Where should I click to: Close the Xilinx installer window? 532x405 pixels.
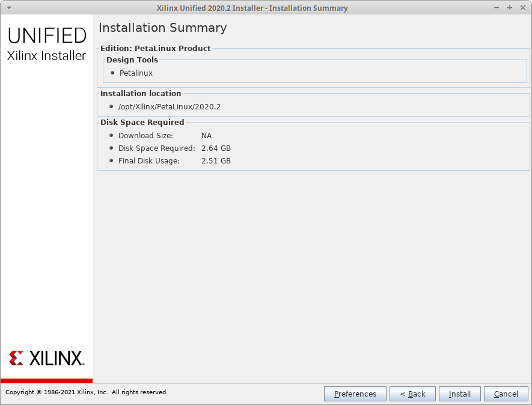522,8
